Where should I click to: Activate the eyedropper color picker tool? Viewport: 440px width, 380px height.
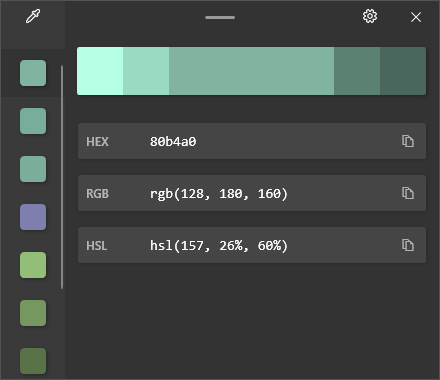coord(33,16)
